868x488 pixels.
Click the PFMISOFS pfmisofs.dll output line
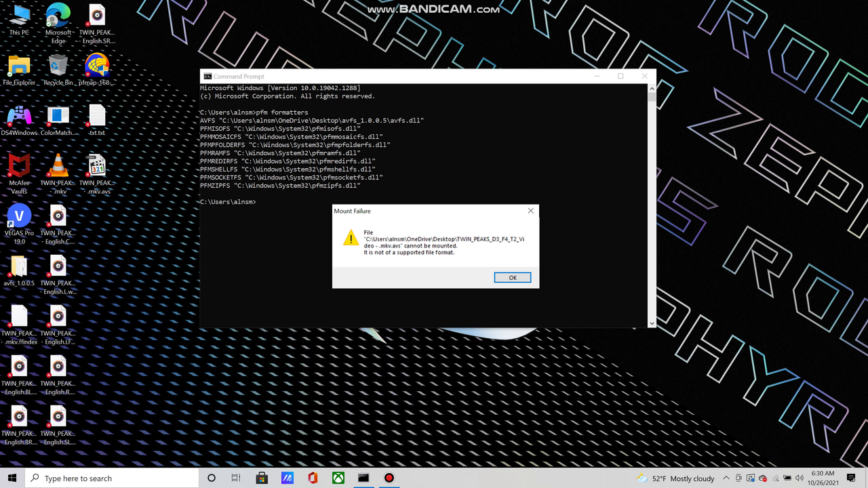point(280,129)
